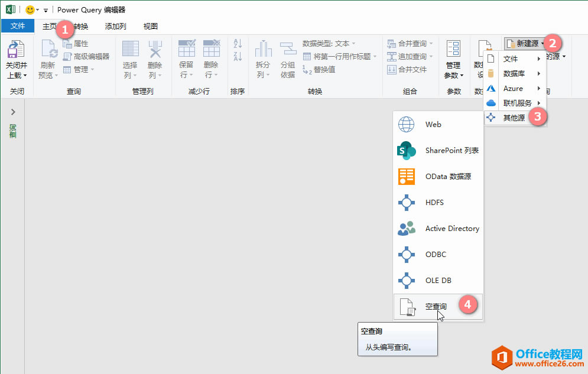Click the 拆分列 split column icon
The height and width of the screenshot is (374, 588).
coord(263,49)
